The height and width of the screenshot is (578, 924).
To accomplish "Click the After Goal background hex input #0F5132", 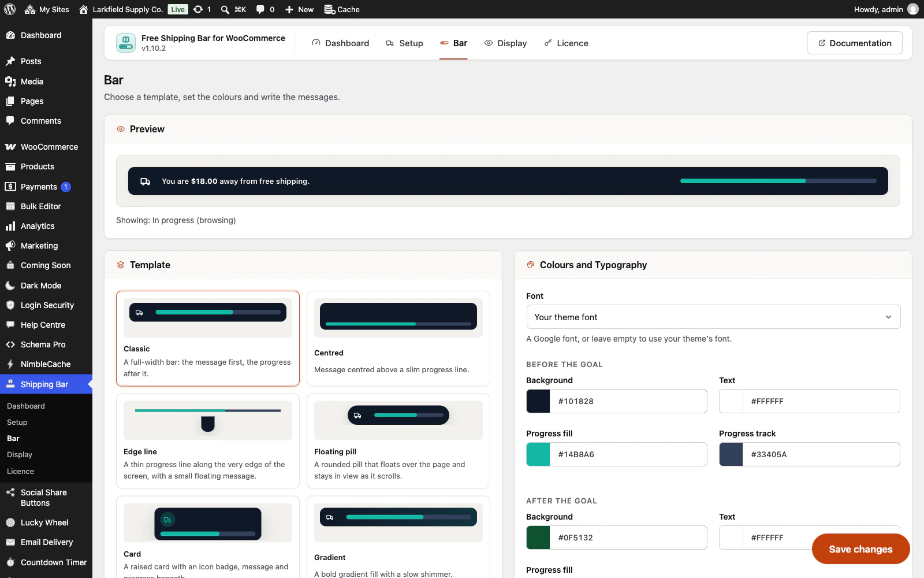I will coord(628,538).
